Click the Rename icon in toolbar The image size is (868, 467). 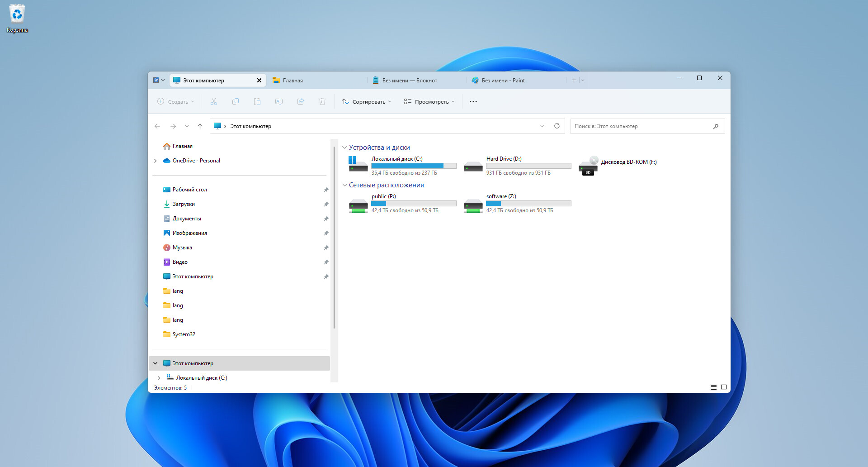pyautogui.click(x=279, y=102)
